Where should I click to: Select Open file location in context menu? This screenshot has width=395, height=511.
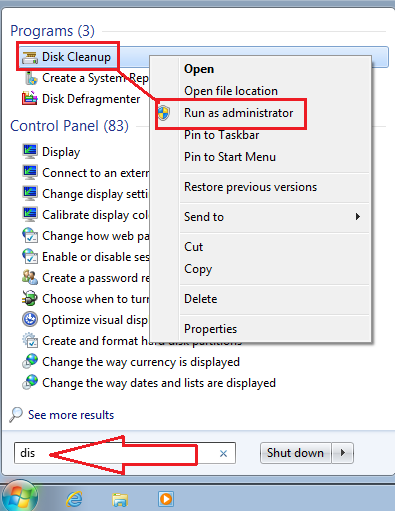coord(231,91)
